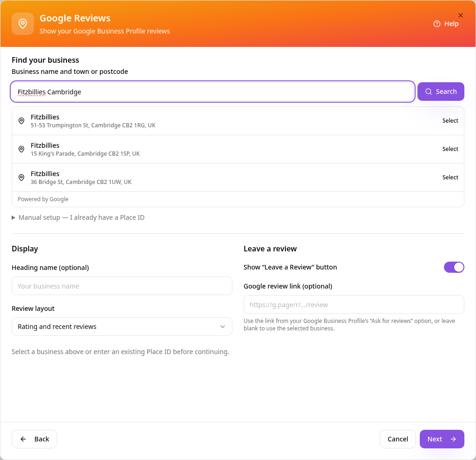Select Fitzbillies at 15 King's Parade
476x460 pixels.
450,149
